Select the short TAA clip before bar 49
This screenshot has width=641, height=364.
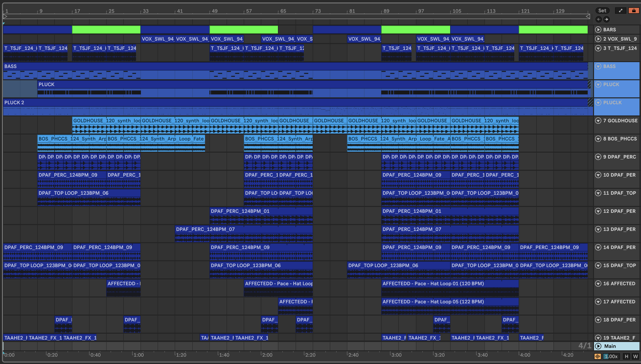click(x=205, y=338)
